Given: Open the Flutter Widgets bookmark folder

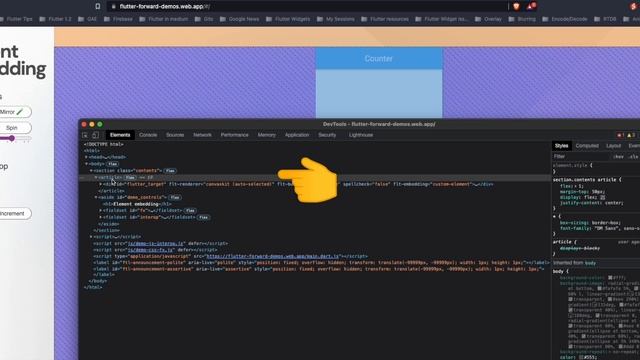Looking at the screenshot, I should tap(288, 19).
